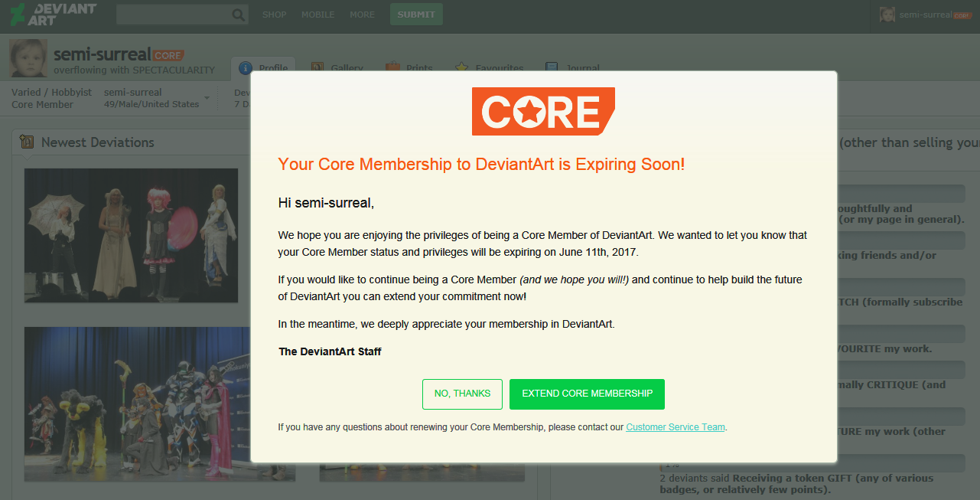This screenshot has width=980, height=500.
Task: Click the CORE logo in the dialog
Action: point(543,112)
